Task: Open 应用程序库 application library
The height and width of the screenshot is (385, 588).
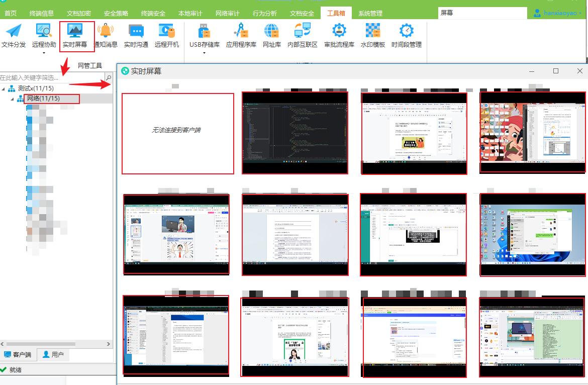Action: 241,35
